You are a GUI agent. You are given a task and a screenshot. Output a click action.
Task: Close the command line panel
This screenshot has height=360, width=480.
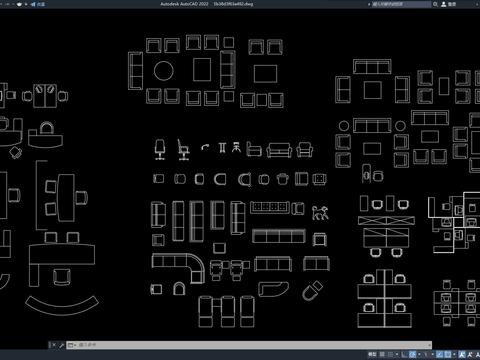click(x=54, y=345)
